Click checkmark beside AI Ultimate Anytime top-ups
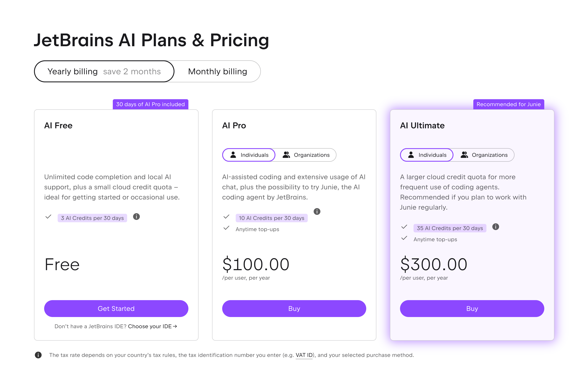 pos(404,238)
